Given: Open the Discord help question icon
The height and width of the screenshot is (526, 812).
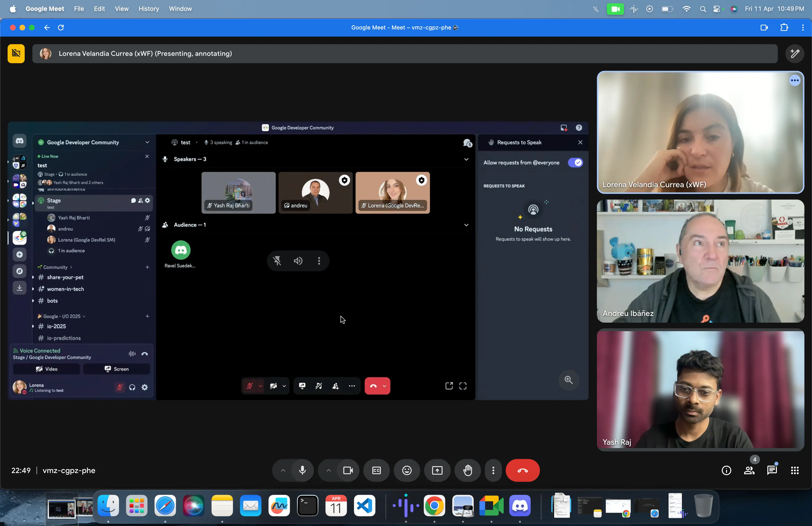Looking at the screenshot, I should pyautogui.click(x=579, y=128).
